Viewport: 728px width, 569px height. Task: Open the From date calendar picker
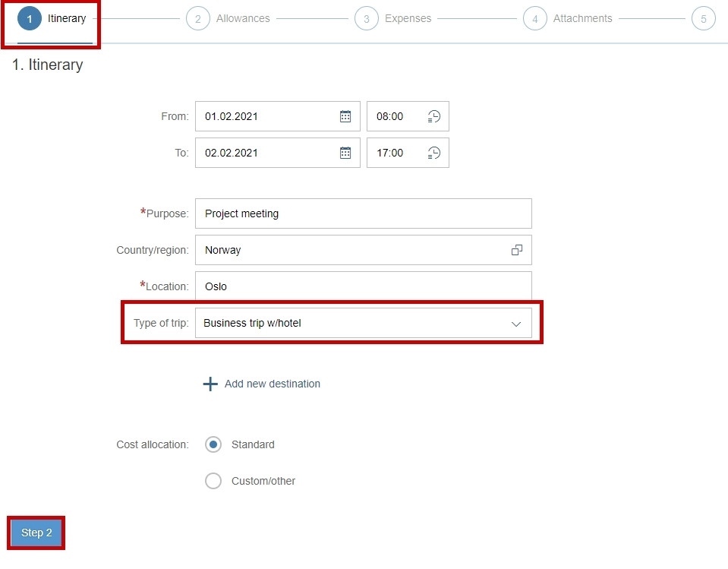click(x=345, y=116)
